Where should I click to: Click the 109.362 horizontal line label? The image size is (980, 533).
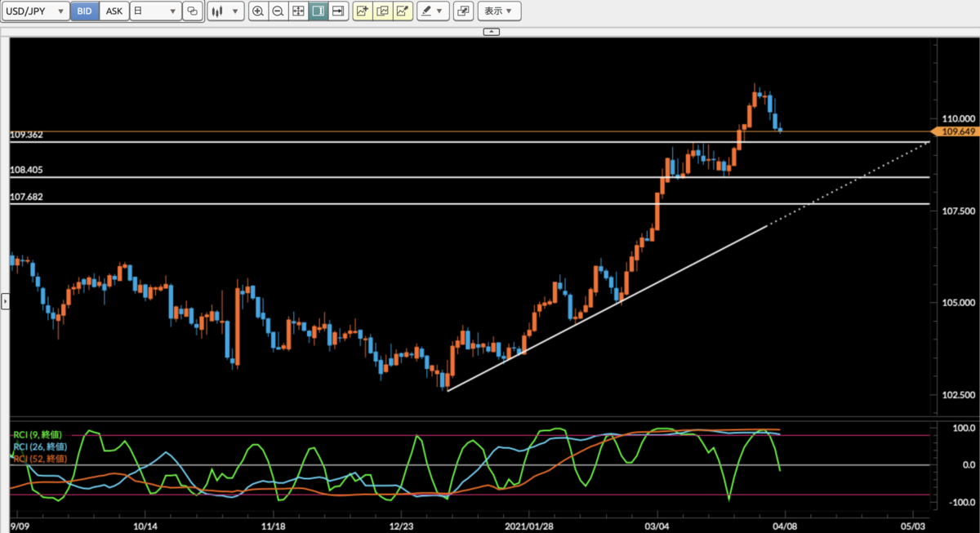[x=26, y=135]
